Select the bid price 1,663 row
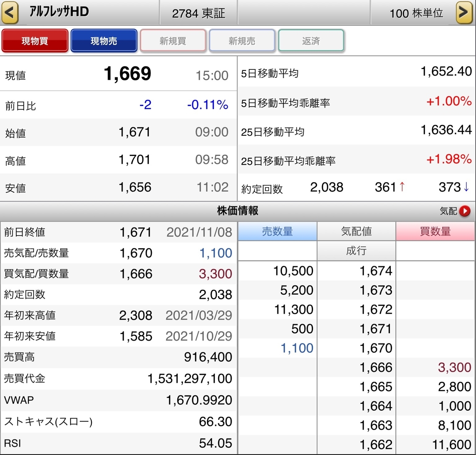 tap(356, 426)
